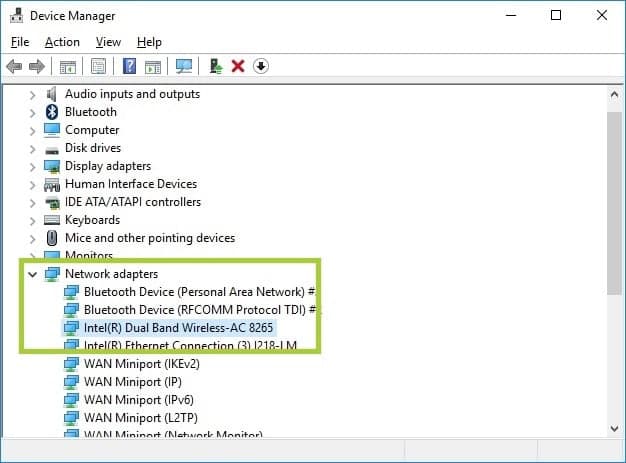626x463 pixels.
Task: Click Scan for hardware changes monitor icon
Action: click(x=184, y=66)
